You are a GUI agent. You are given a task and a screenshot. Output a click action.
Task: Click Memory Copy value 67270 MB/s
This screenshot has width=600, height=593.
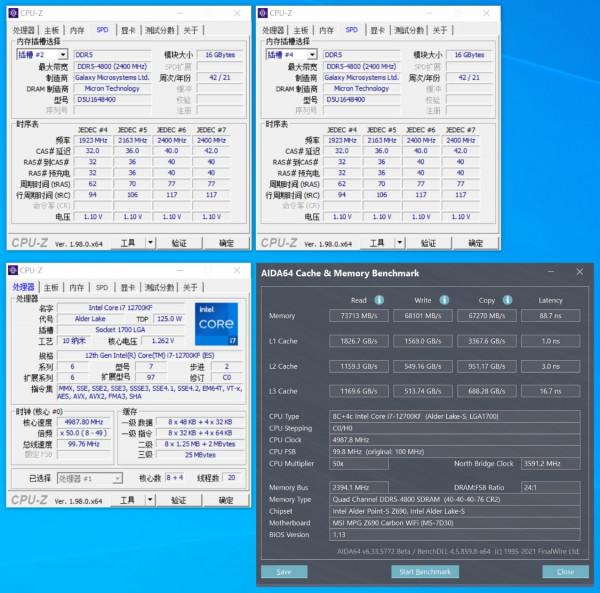tap(487, 316)
